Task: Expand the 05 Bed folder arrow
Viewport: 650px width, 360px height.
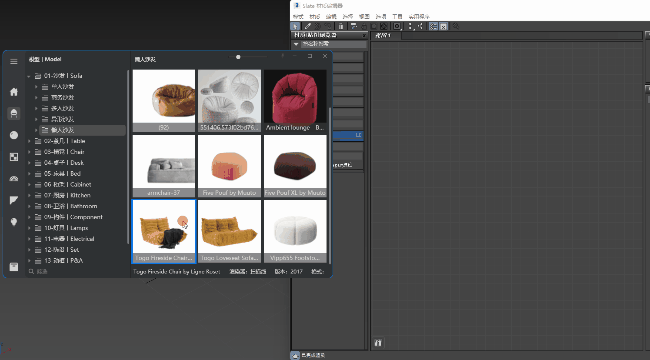Action: click(29, 173)
